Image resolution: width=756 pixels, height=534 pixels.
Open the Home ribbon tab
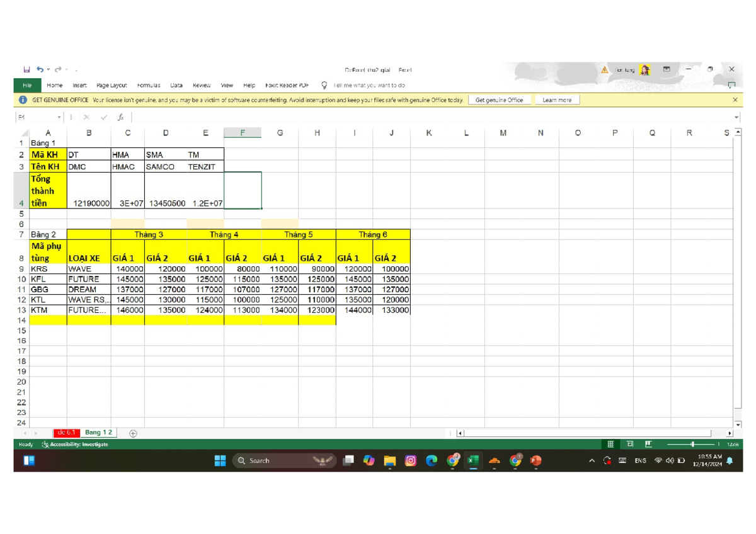pos(55,85)
